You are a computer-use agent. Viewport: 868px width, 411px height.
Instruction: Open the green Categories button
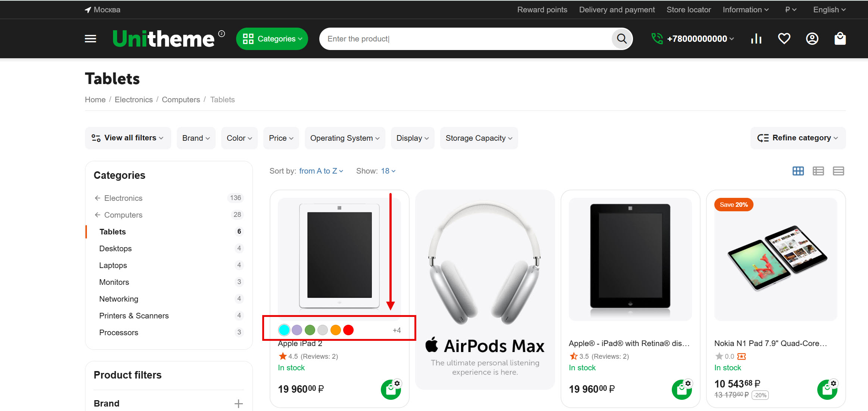tap(272, 39)
